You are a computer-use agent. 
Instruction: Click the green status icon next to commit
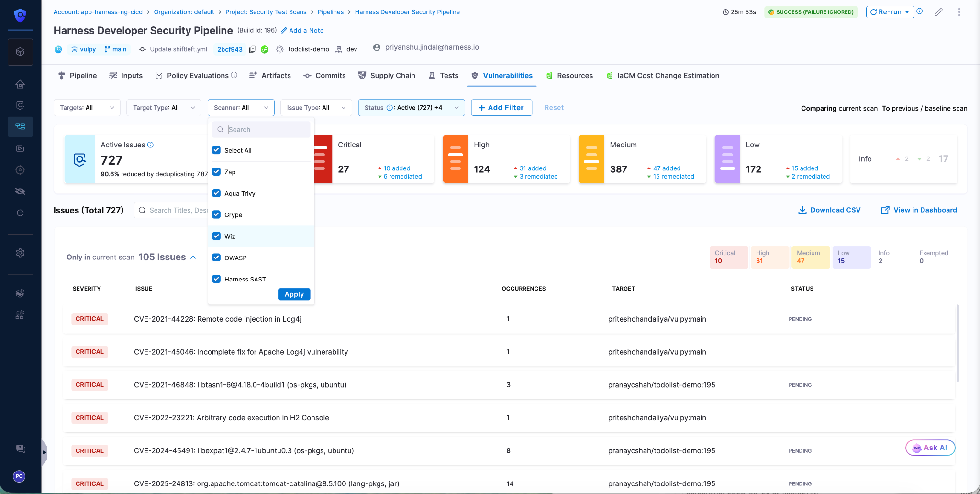tap(265, 49)
